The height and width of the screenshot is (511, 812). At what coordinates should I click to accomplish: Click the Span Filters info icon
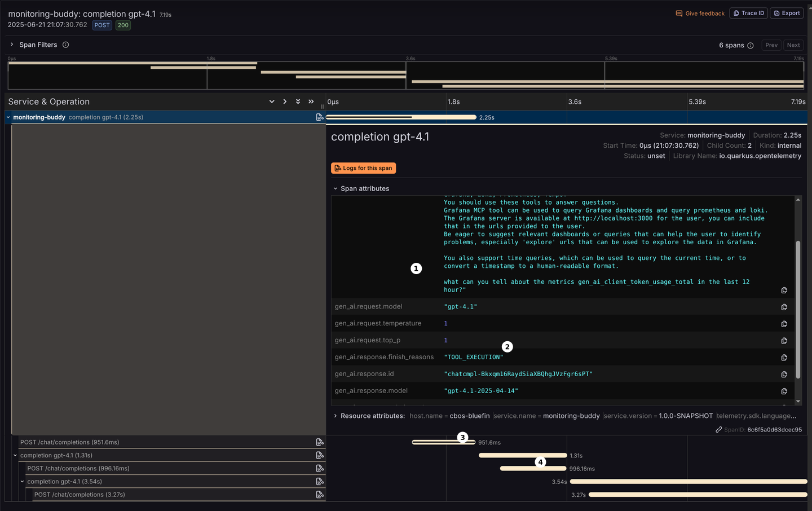pos(65,45)
